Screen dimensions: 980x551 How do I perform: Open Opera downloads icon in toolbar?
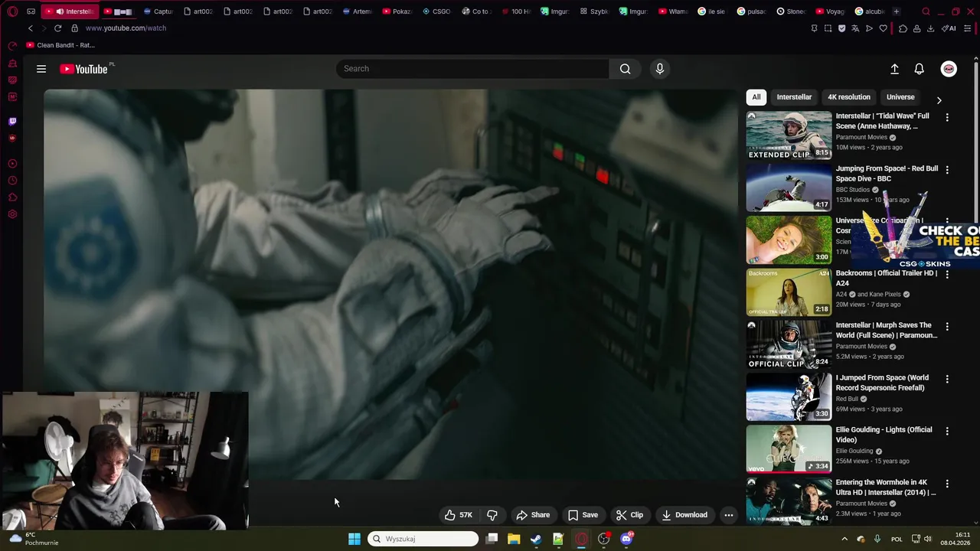click(930, 28)
